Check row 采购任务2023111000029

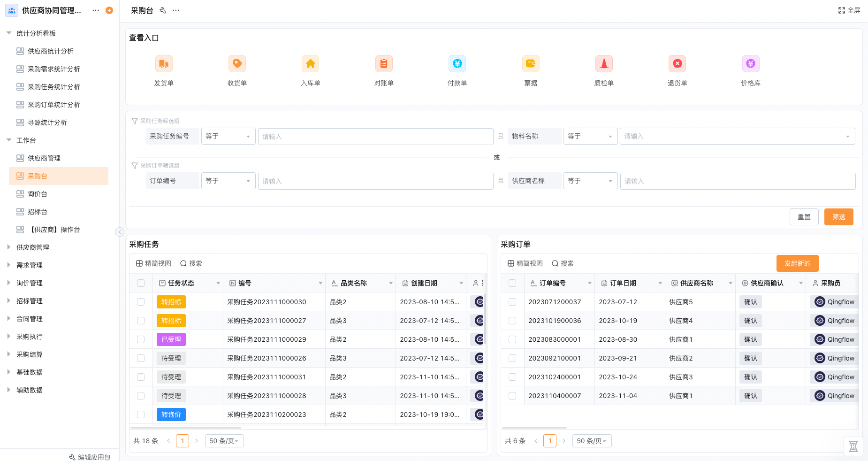click(x=141, y=339)
